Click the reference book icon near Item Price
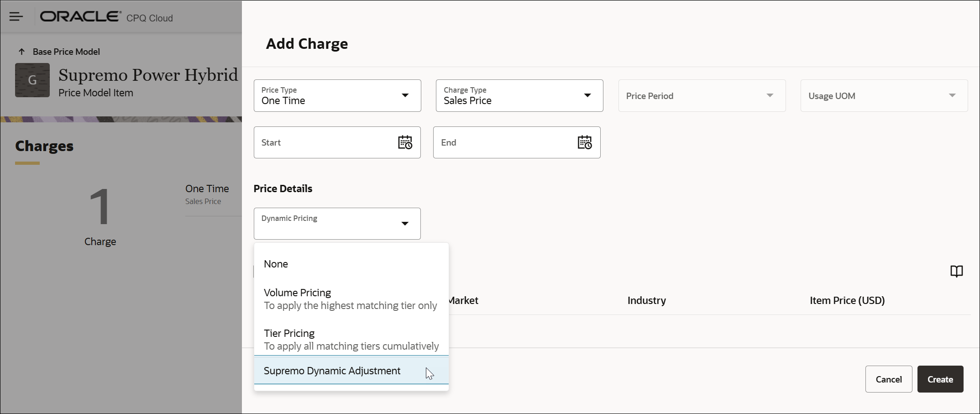This screenshot has width=980, height=414. pos(957,271)
